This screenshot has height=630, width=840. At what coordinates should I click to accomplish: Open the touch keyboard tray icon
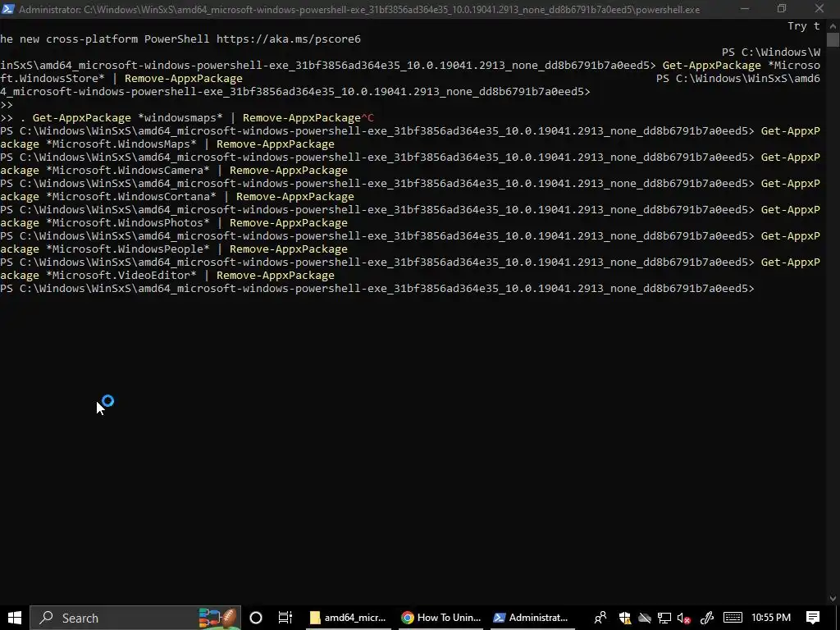pos(733,618)
